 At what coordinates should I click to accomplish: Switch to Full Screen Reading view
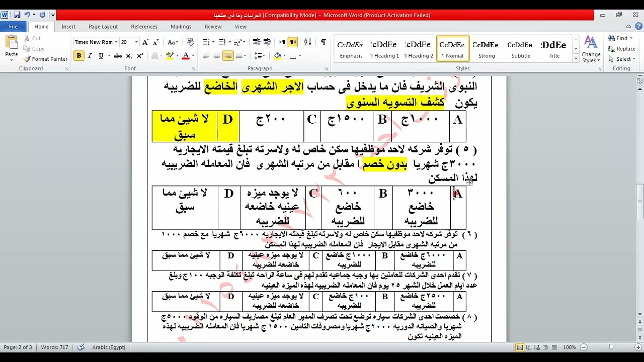529,347
